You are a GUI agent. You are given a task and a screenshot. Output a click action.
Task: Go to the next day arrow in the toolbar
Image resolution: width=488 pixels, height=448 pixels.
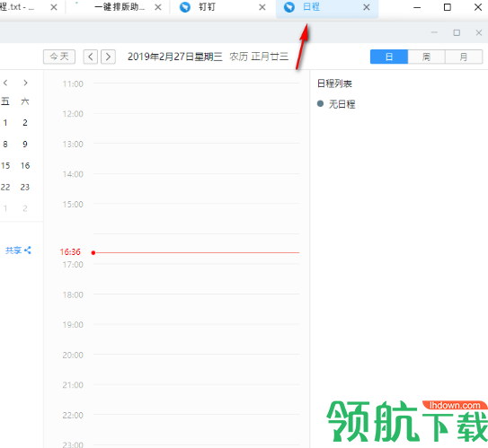point(108,57)
